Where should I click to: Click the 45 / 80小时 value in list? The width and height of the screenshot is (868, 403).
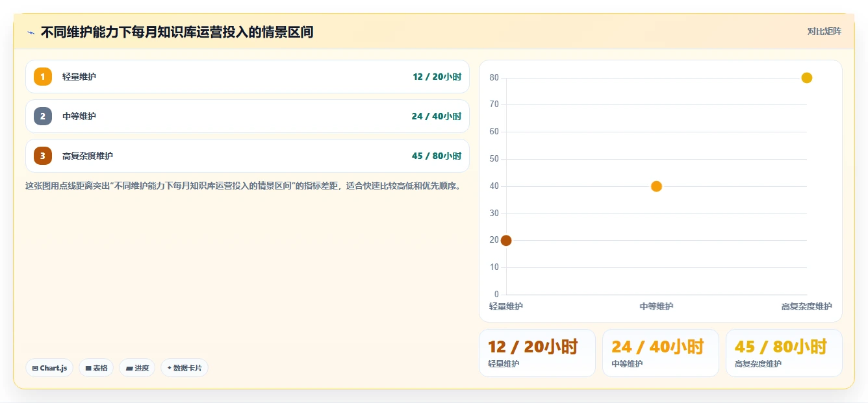pyautogui.click(x=436, y=156)
